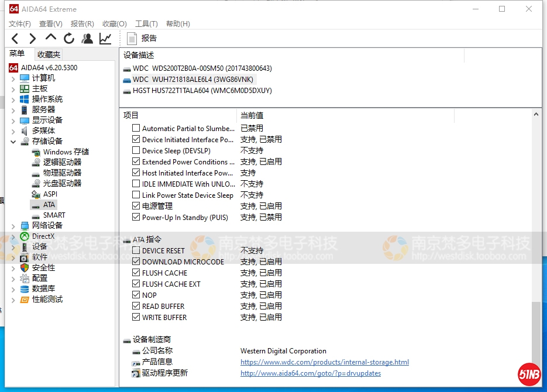The image size is (547, 392).
Task: Toggle the Device Sleep (DEVSLP) checkbox
Action: point(136,151)
